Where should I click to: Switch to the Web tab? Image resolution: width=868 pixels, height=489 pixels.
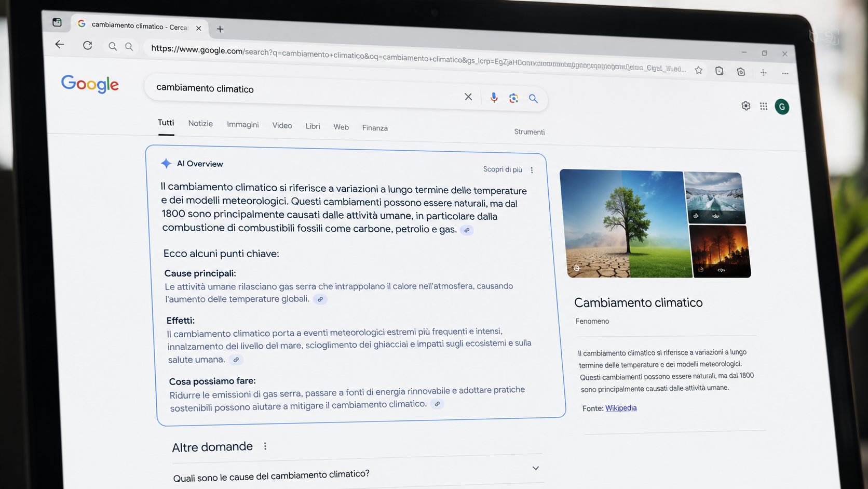tap(341, 127)
